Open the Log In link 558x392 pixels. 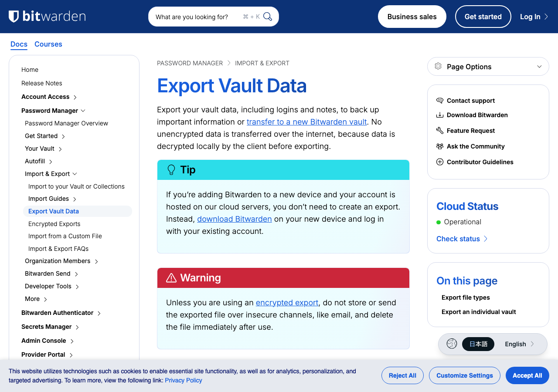click(x=534, y=17)
